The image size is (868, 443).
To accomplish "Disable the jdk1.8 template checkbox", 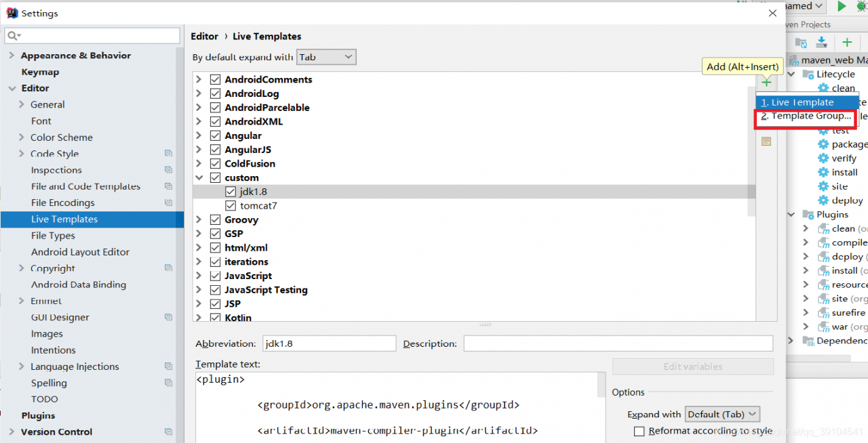I will tap(231, 192).
